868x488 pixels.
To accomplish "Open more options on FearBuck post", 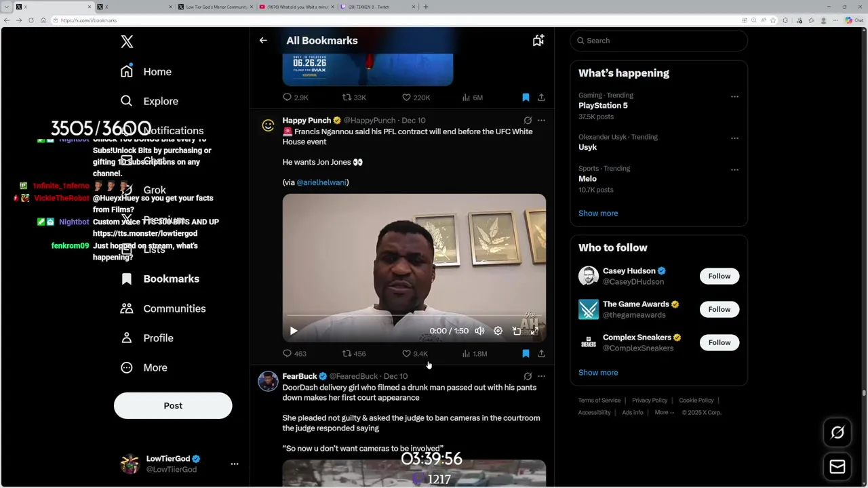I will click(x=541, y=376).
